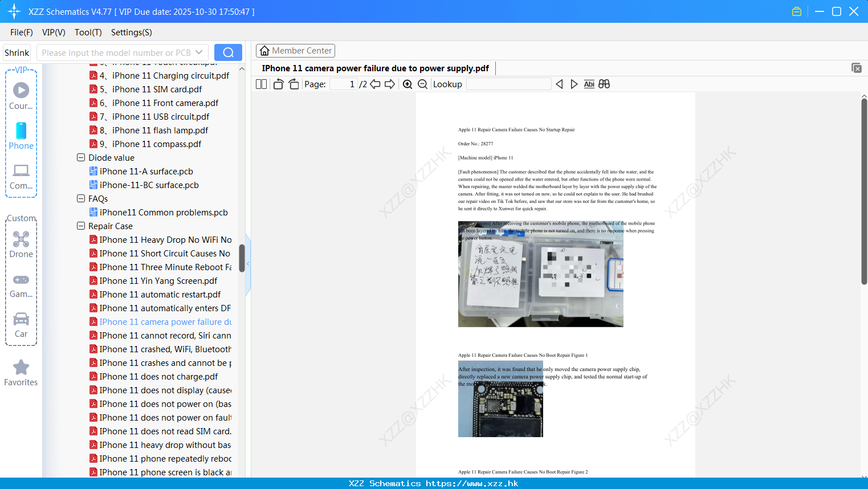Click the binoculars search icon
Viewport: 868px width, 489px height.
click(x=604, y=84)
